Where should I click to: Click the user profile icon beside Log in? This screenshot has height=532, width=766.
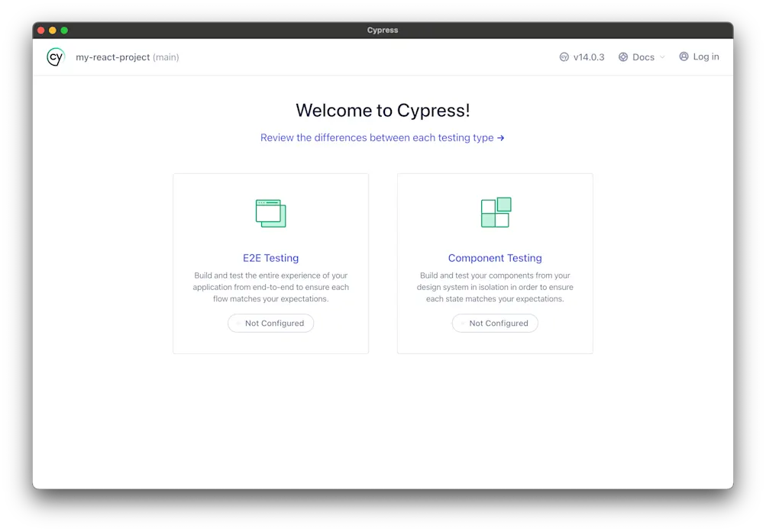684,56
